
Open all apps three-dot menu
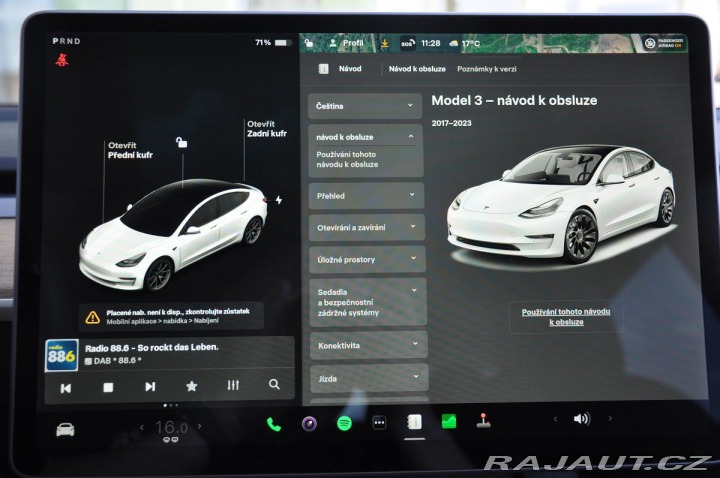click(379, 422)
